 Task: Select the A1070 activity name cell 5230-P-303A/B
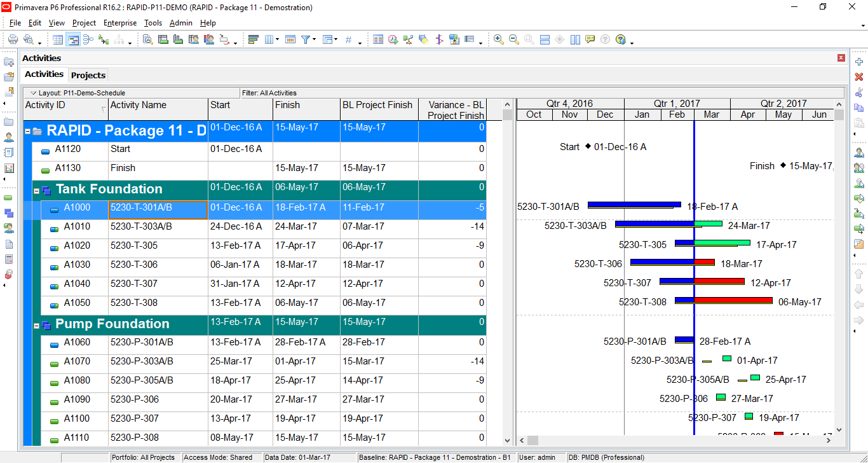158,361
